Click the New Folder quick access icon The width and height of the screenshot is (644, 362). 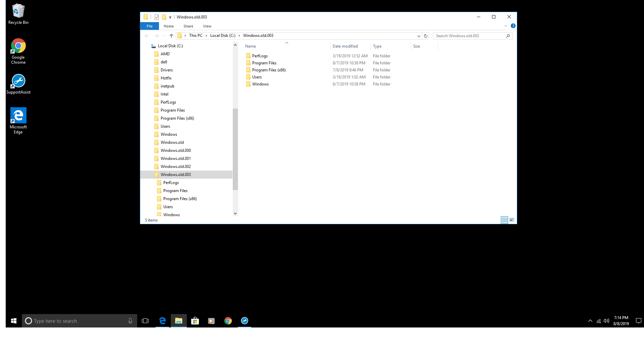coord(164,17)
